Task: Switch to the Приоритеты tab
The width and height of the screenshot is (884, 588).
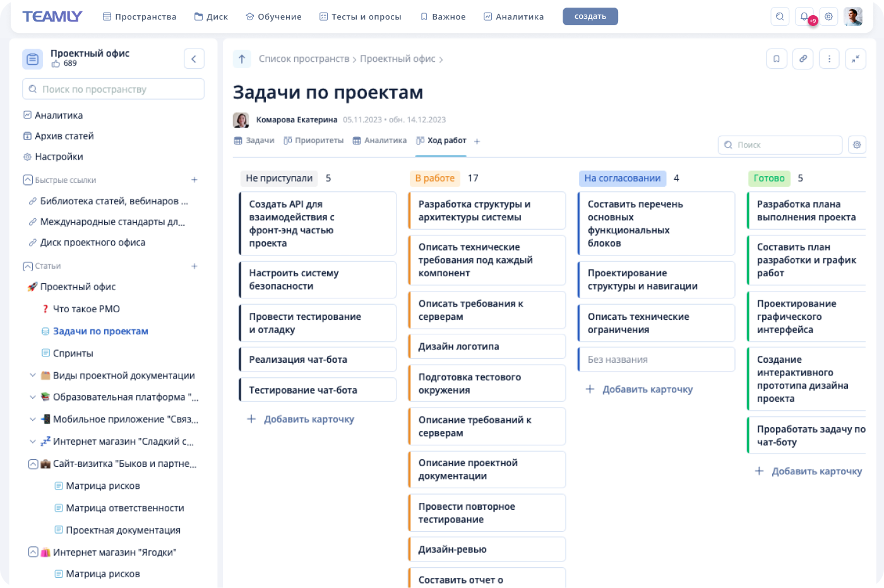Action: (x=314, y=141)
